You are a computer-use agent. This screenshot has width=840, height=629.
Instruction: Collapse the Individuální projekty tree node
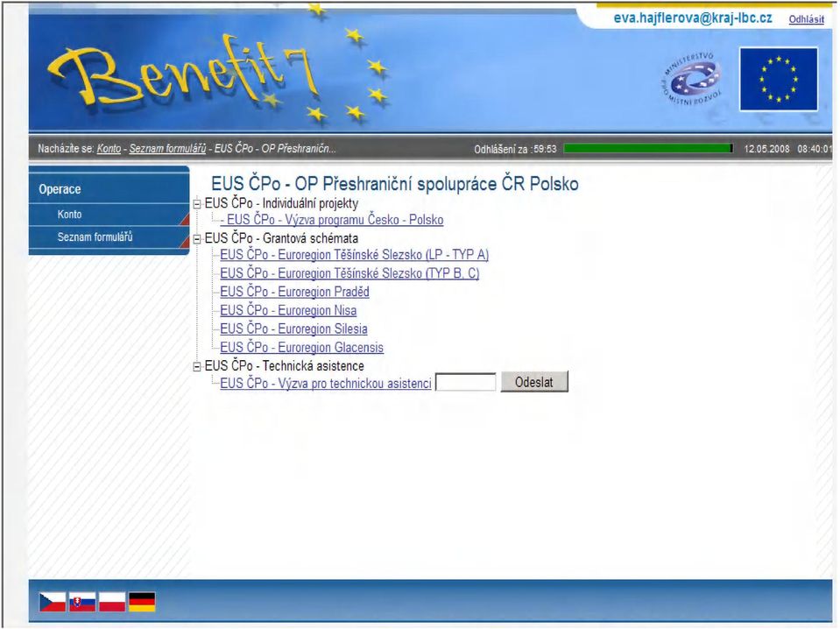tap(197, 204)
